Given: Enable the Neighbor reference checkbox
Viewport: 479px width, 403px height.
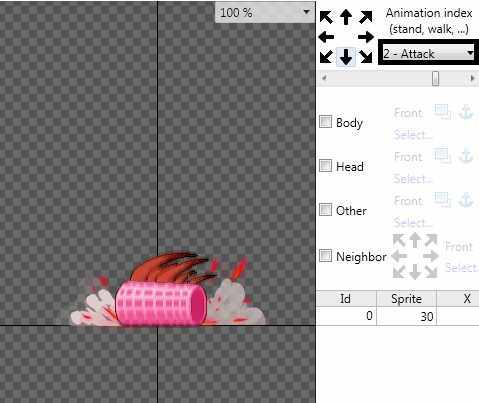Looking at the screenshot, I should click(325, 256).
